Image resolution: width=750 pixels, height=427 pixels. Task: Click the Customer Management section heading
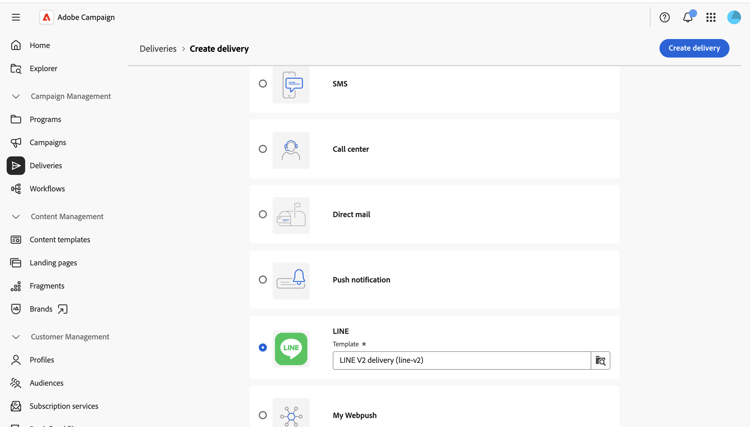pyautogui.click(x=70, y=337)
